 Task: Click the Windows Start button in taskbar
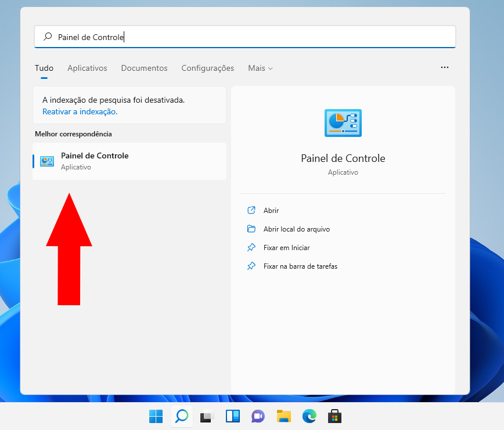[156, 416]
